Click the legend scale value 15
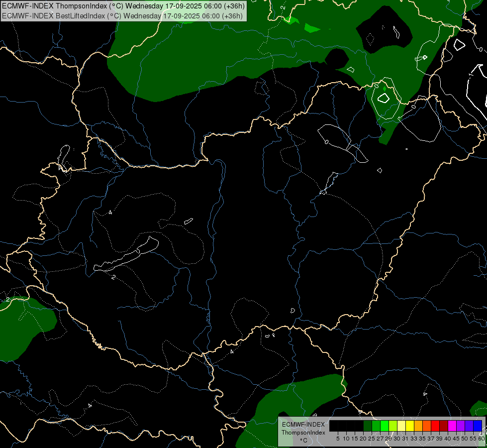487x448 pixels. click(355, 439)
